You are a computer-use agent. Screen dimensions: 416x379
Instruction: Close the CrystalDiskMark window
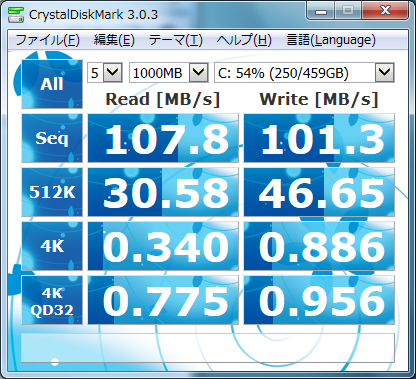coord(385,12)
